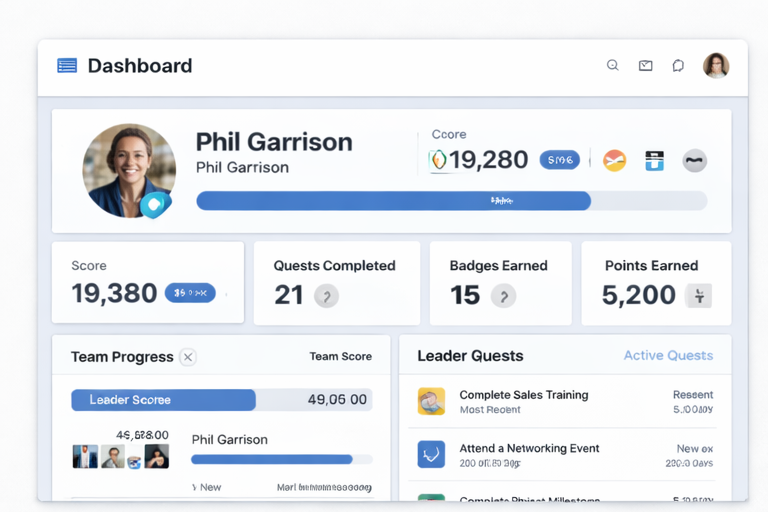Open the mail envelope icon in header
The image size is (768, 512).
646,65
